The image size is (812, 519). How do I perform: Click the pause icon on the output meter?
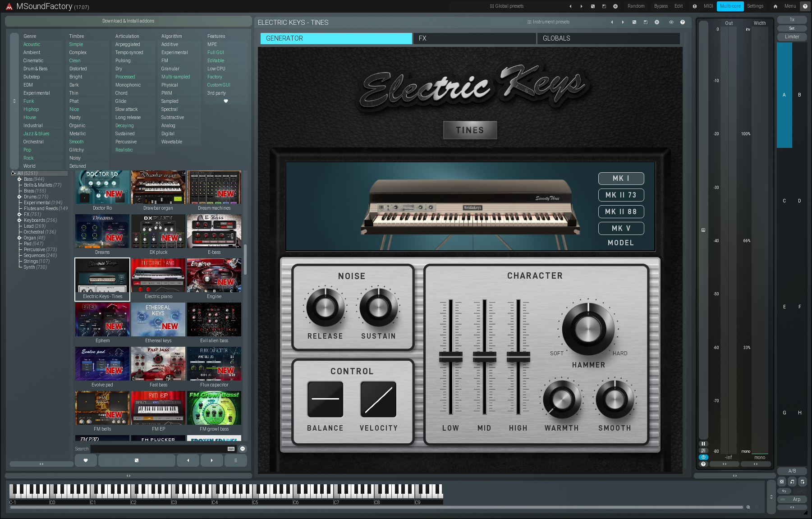click(x=703, y=443)
